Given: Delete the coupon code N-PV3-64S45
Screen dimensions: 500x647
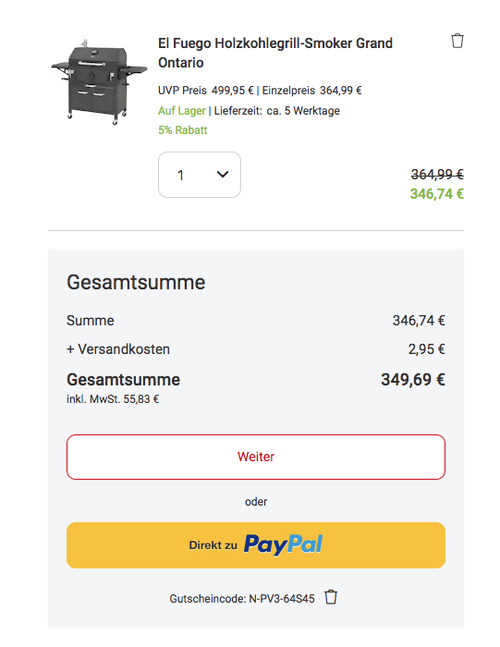Looking at the screenshot, I should tap(330, 597).
